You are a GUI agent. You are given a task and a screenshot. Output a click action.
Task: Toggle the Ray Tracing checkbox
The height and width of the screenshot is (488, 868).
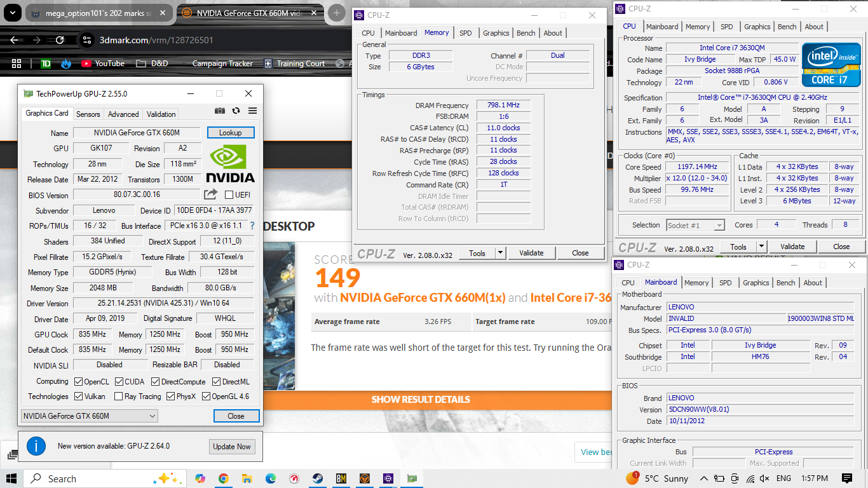[x=119, y=396]
